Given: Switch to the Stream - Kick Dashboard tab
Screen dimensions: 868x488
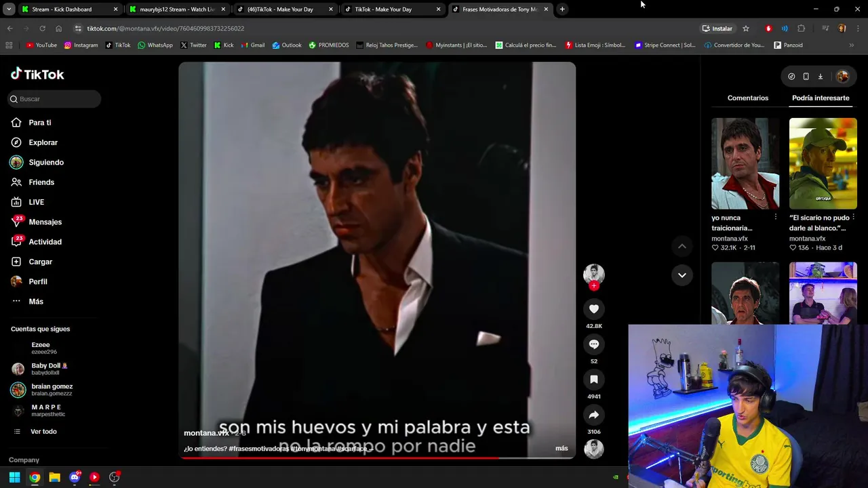Looking at the screenshot, I should coord(68,9).
